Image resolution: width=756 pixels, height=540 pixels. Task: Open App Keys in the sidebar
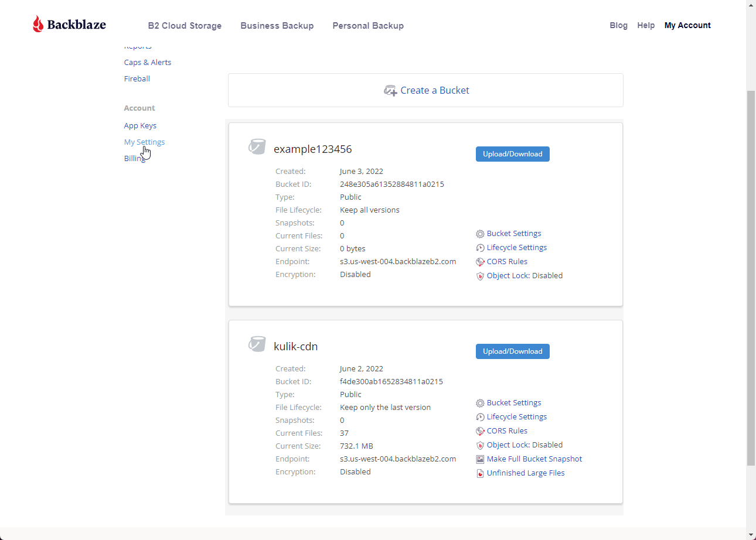click(x=140, y=125)
